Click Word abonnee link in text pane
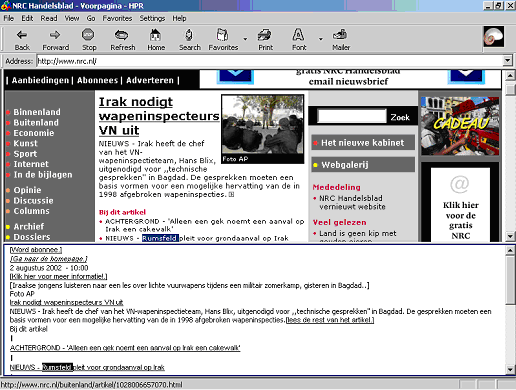This screenshot has width=516, height=390. pyautogui.click(x=36, y=250)
